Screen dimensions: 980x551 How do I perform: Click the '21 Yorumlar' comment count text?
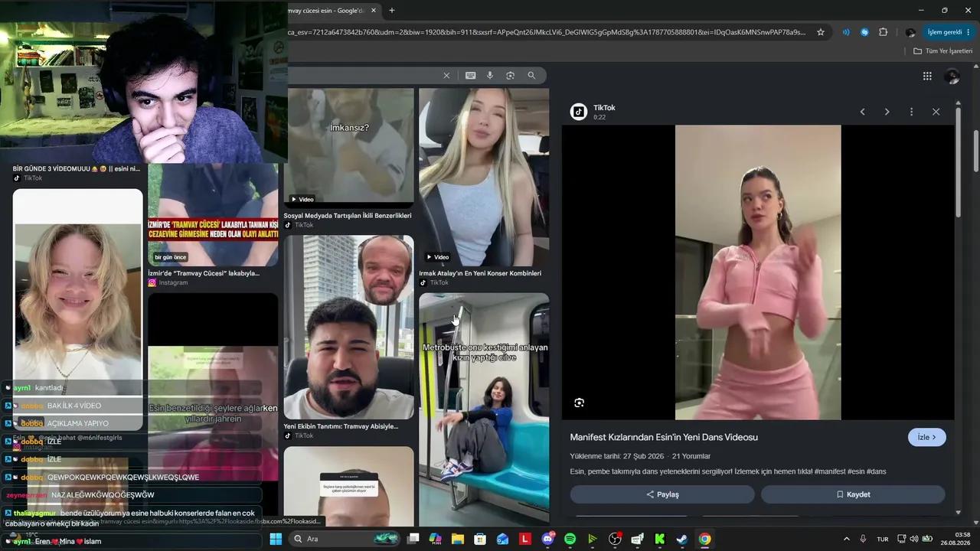click(691, 456)
